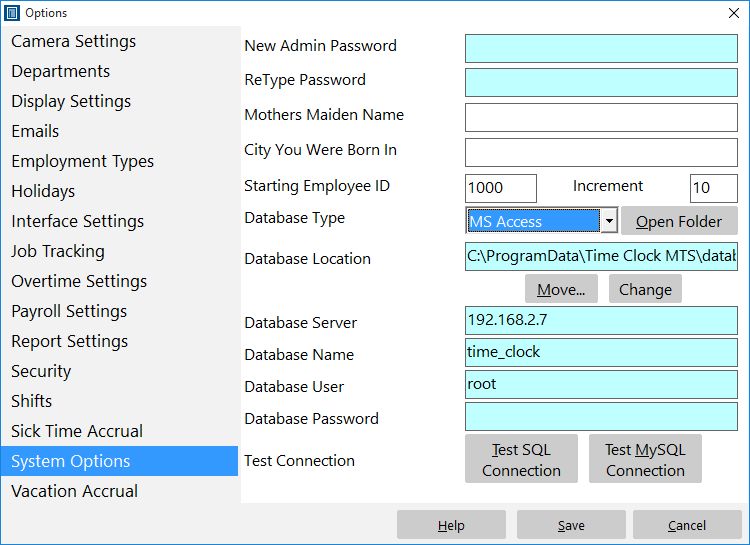
Task: Click the Test Connection label
Action: [x=299, y=461]
